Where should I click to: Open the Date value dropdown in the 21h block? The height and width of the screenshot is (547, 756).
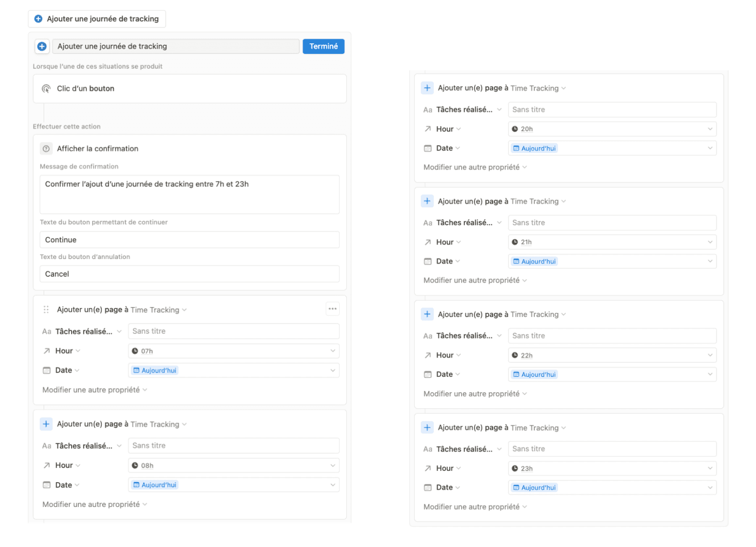pos(612,261)
